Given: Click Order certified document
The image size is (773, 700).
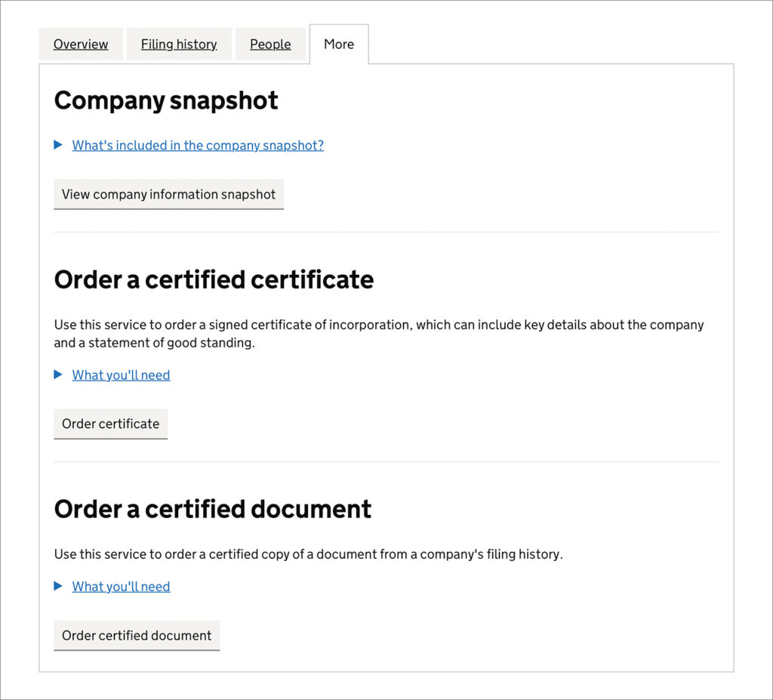Looking at the screenshot, I should 136,635.
